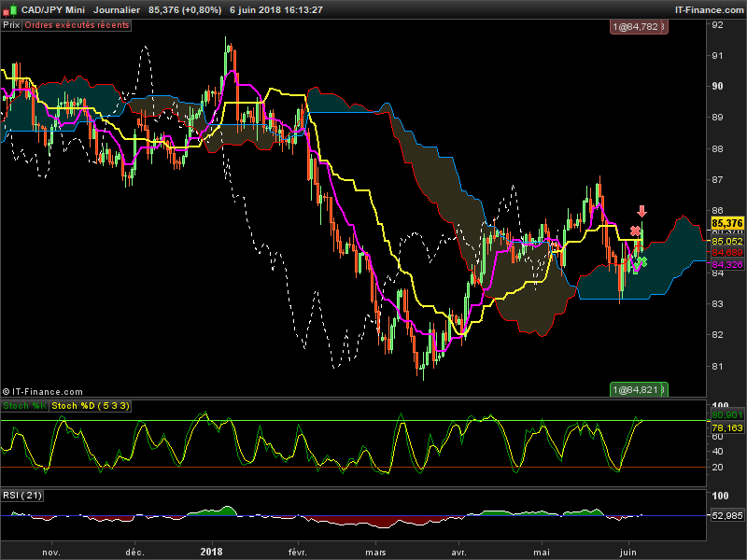Screen dimensions: 747x560
Task: Click the 81 price axis label
Action: coord(717,366)
